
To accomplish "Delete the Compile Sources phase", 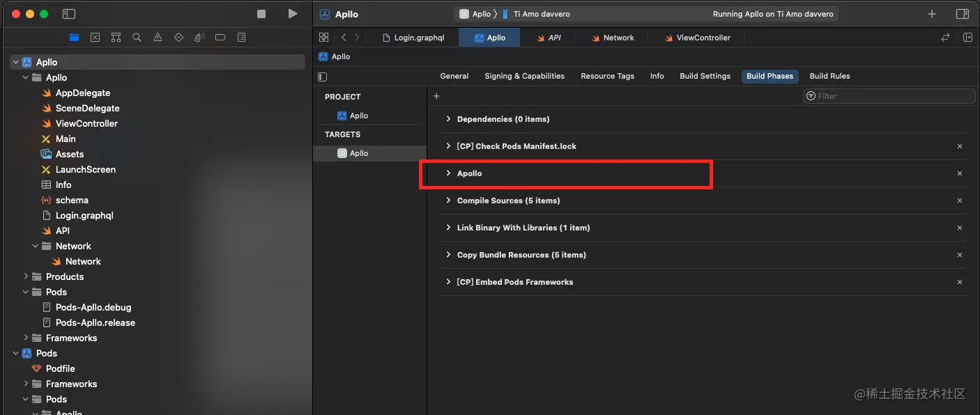I will coord(960,201).
